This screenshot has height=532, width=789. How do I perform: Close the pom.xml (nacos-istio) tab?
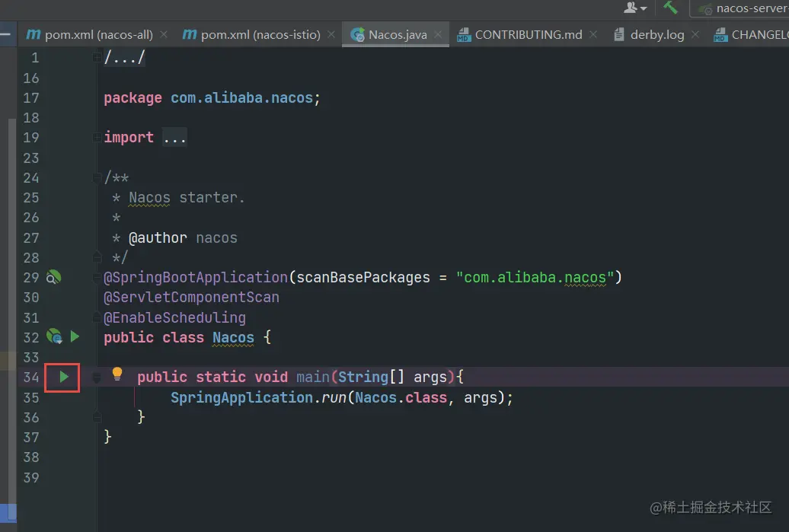click(331, 35)
